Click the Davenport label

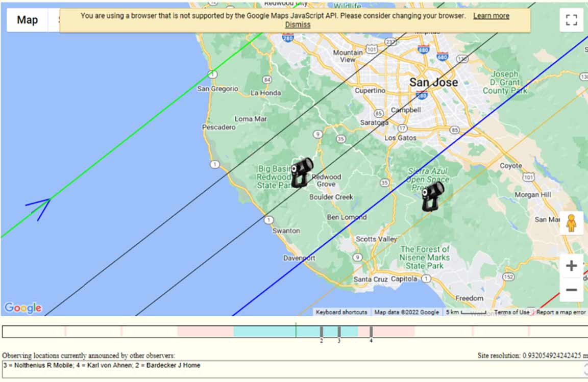299,258
